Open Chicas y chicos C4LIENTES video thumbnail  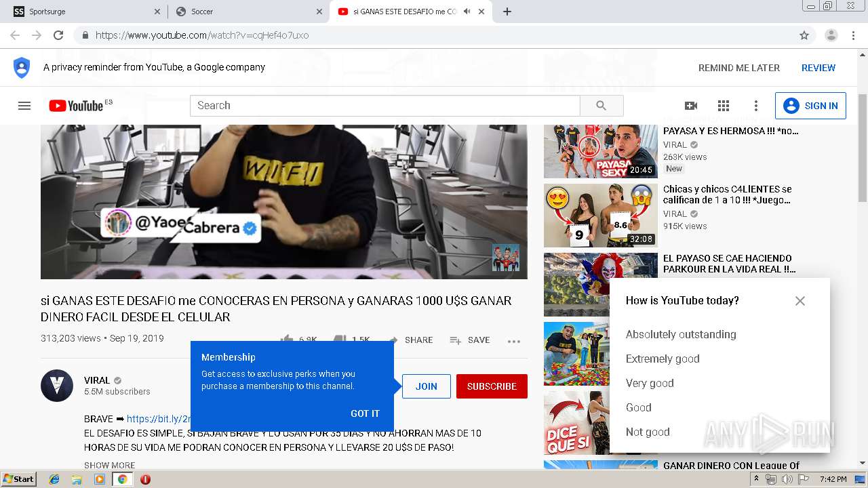click(601, 216)
